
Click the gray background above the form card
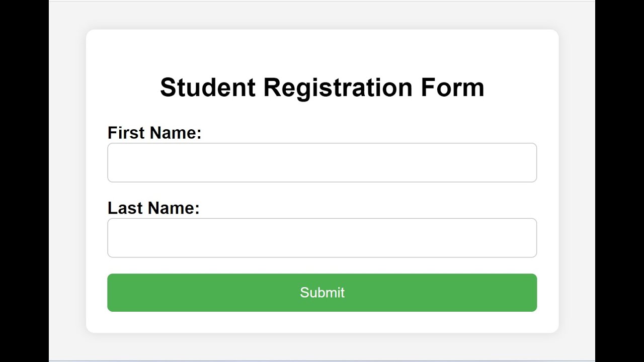click(x=322, y=15)
